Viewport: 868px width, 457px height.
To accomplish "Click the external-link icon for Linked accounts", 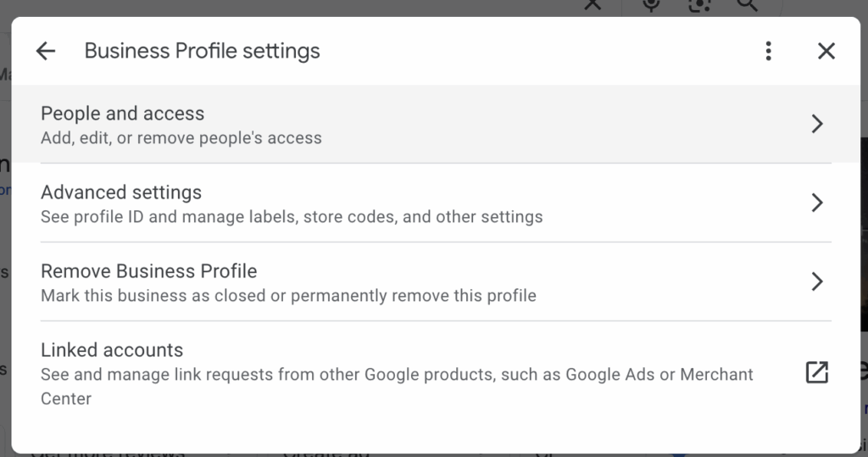I will 816,372.
